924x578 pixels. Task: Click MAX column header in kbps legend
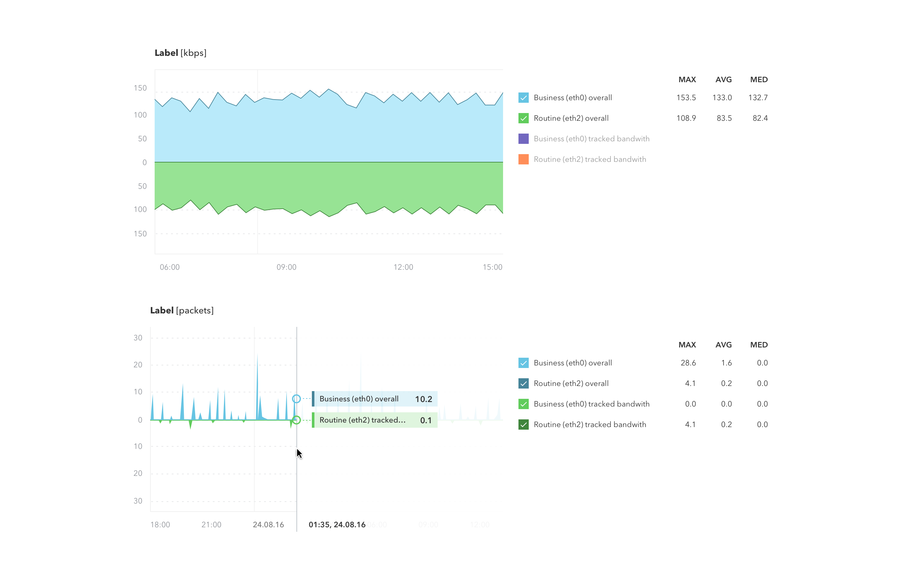[687, 80]
